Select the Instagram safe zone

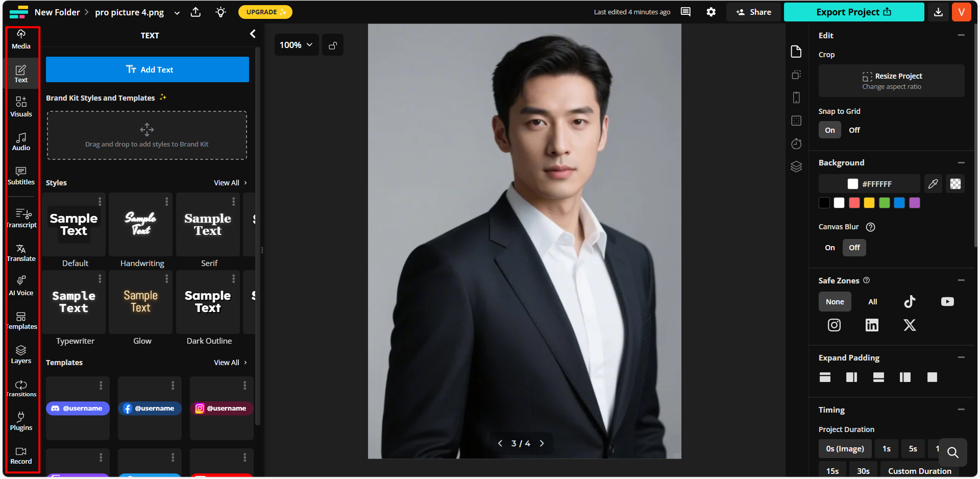tap(834, 325)
